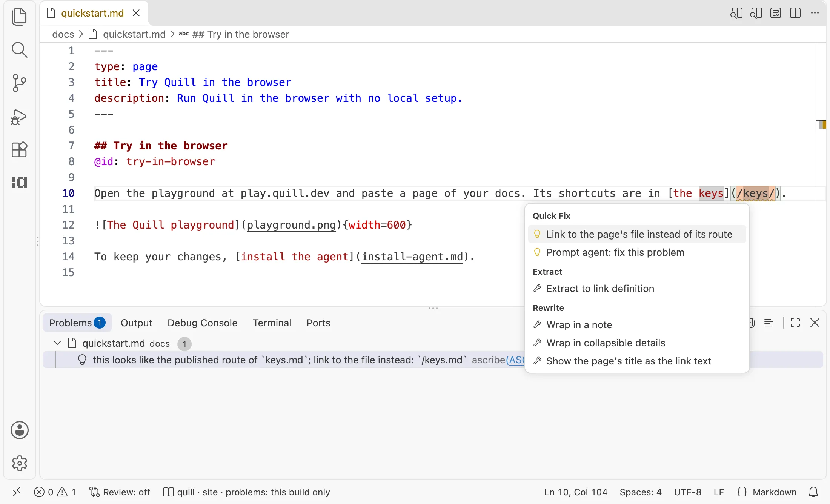
Task: Open the Quill sidebar icon below Extensions
Action: coord(19,183)
